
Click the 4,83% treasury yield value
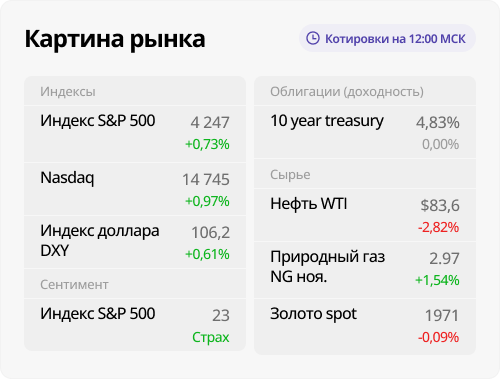point(438,123)
